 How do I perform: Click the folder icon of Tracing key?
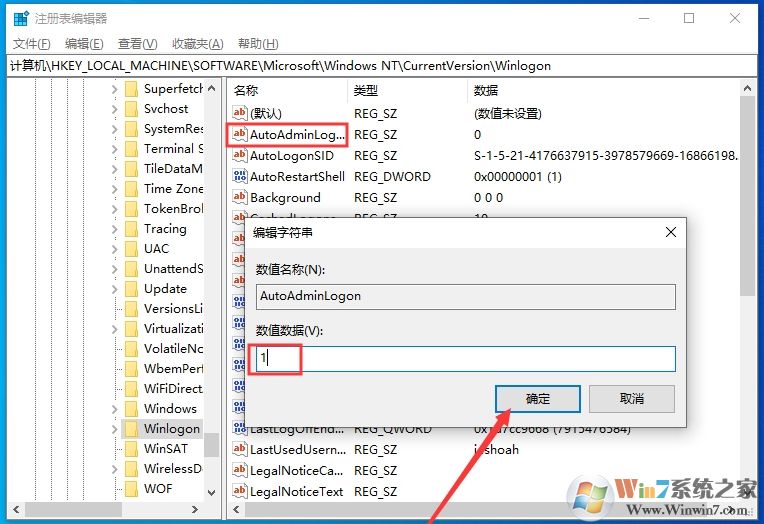coord(131,229)
